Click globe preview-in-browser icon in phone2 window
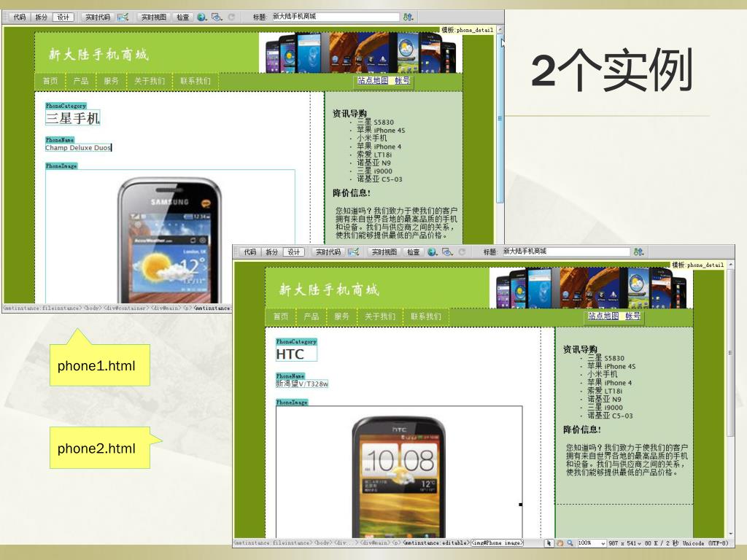 click(432, 252)
